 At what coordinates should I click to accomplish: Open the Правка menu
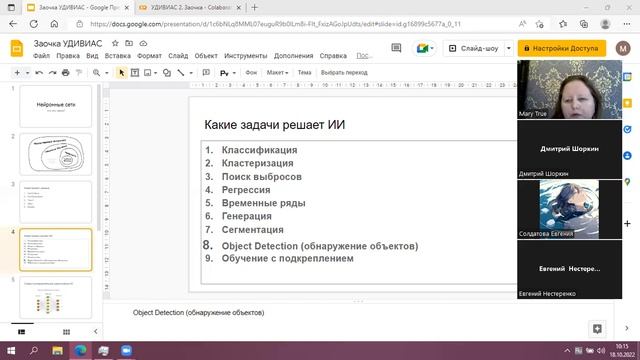(x=68, y=56)
